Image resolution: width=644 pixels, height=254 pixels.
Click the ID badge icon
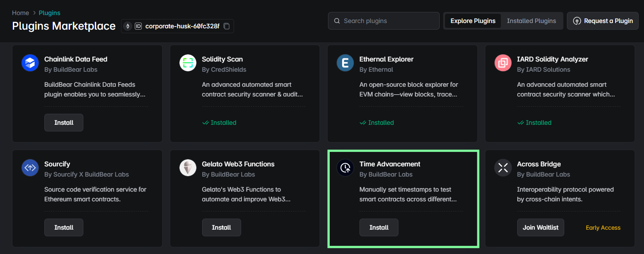pyautogui.click(x=138, y=26)
